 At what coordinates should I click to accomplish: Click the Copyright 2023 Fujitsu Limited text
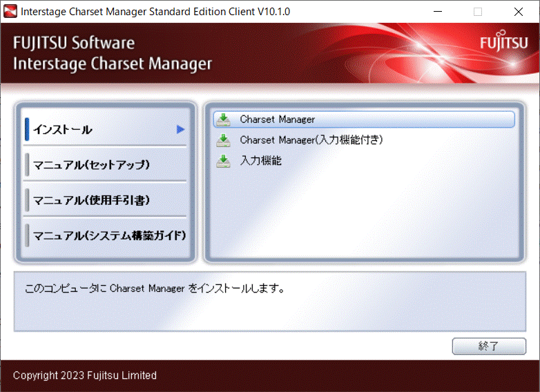85,375
